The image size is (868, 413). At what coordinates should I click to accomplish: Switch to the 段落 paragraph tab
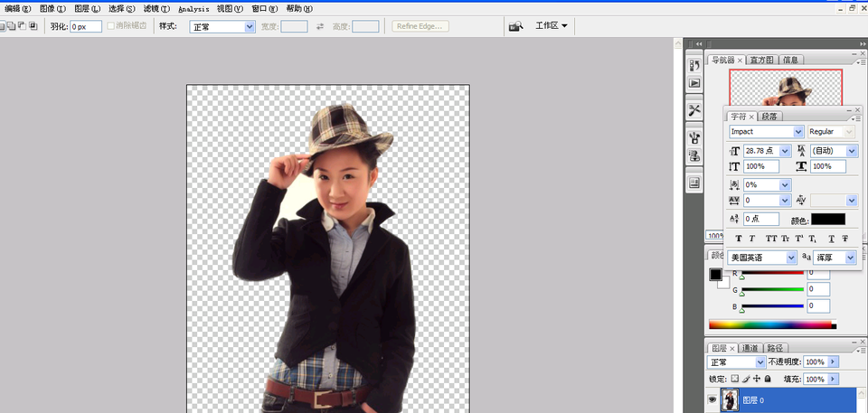tap(769, 117)
